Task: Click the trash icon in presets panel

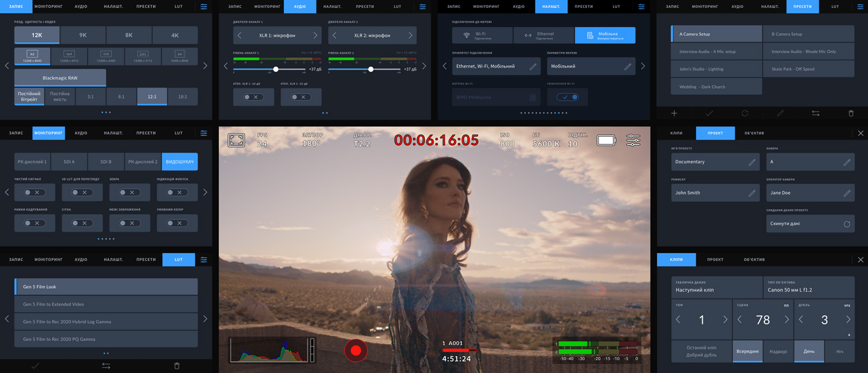Action: (851, 113)
